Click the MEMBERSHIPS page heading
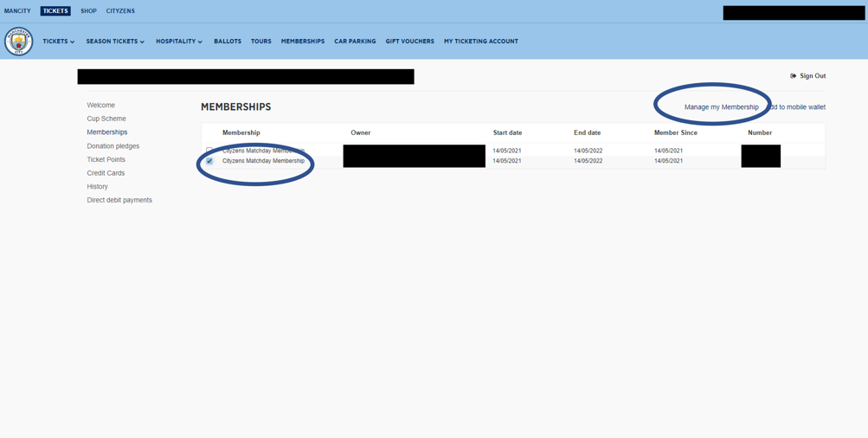Image resolution: width=868 pixels, height=438 pixels. (235, 106)
